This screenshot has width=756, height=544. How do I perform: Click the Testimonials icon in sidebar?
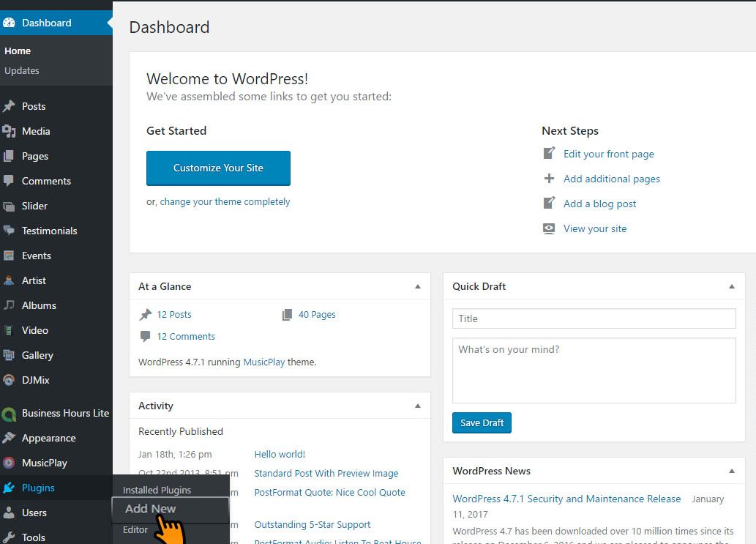[x=9, y=231]
